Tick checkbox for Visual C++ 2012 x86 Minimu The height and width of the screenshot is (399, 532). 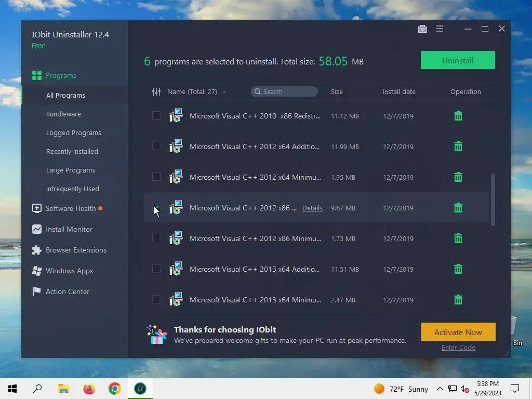pyautogui.click(x=156, y=238)
